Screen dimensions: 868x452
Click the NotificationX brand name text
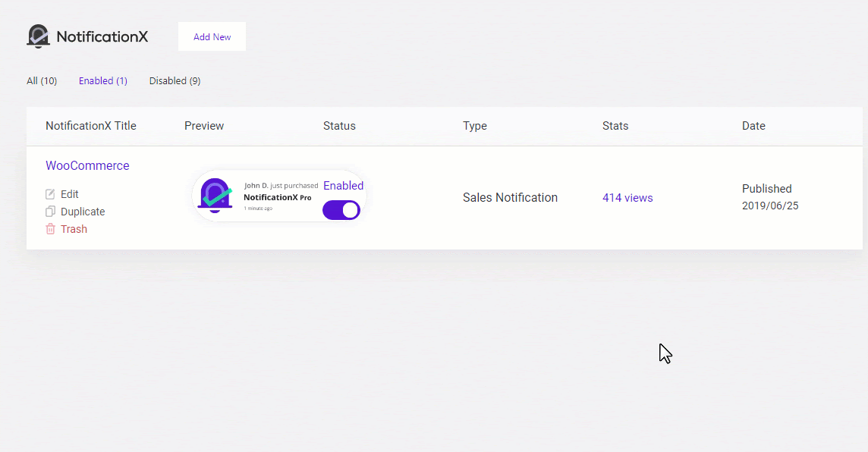tap(102, 36)
